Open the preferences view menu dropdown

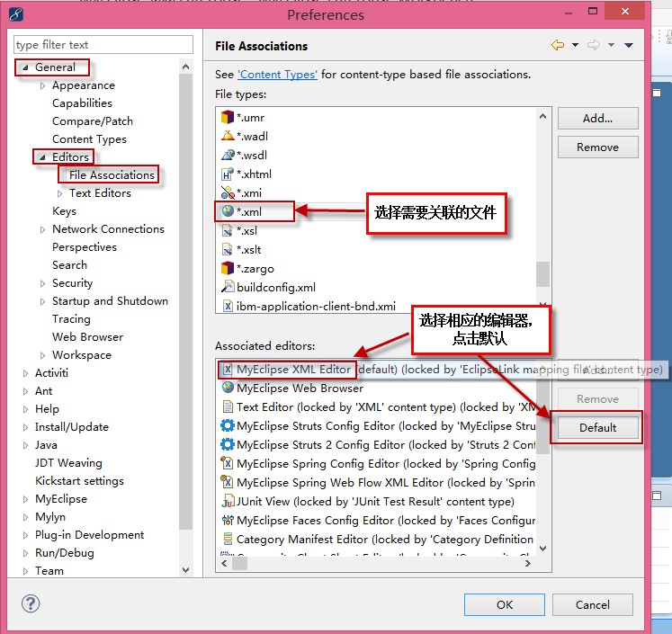coord(629,45)
